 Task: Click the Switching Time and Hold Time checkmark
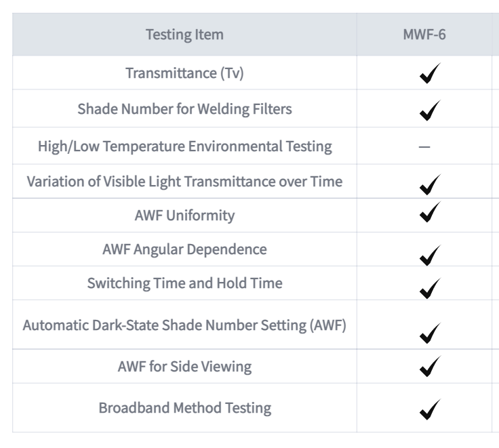coord(430,288)
